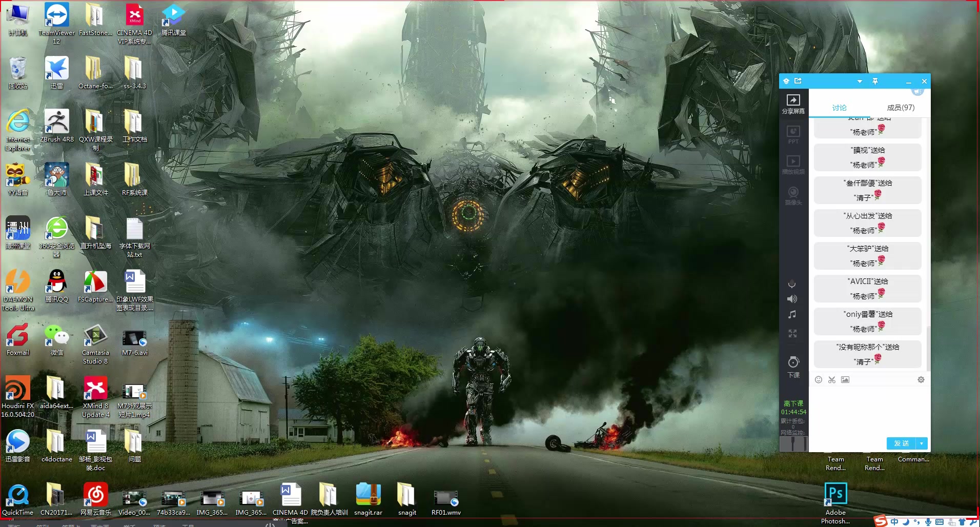This screenshot has height=527, width=980.
Task: Select the YY语音 desktop icon
Action: [18, 179]
